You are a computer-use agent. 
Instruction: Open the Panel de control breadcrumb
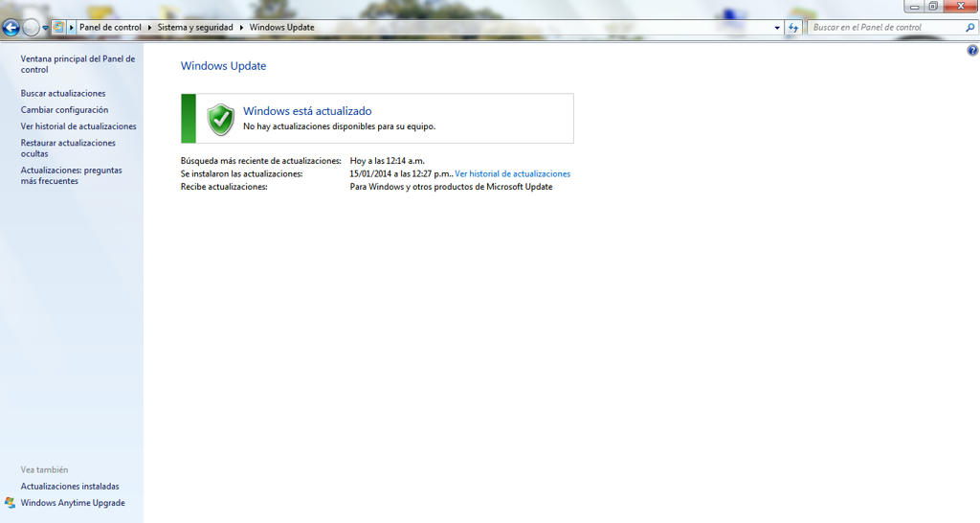(110, 28)
